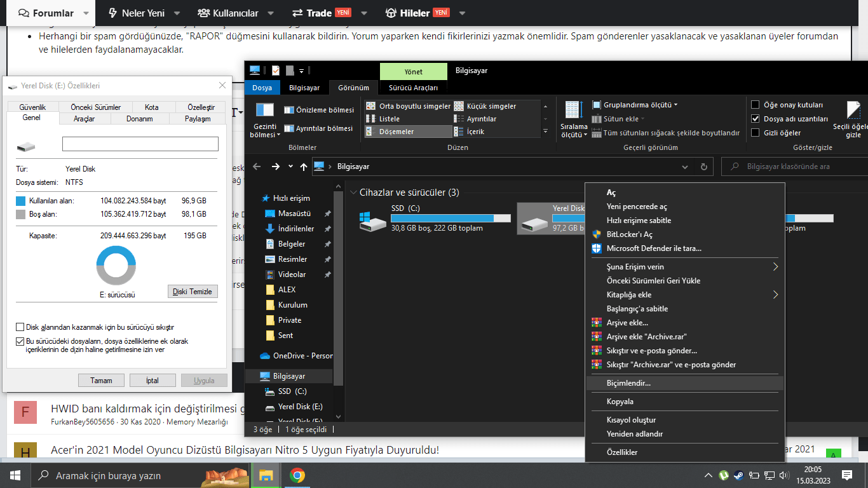Enable Gizli öğeler checkbox
Image resolution: width=868 pixels, height=488 pixels.
pyautogui.click(x=756, y=133)
